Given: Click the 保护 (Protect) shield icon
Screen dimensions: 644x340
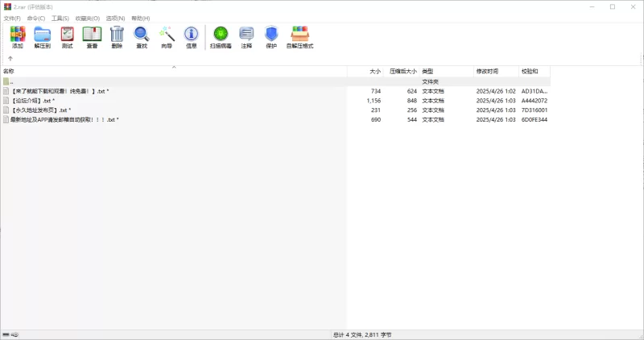Looking at the screenshot, I should [x=271, y=36].
